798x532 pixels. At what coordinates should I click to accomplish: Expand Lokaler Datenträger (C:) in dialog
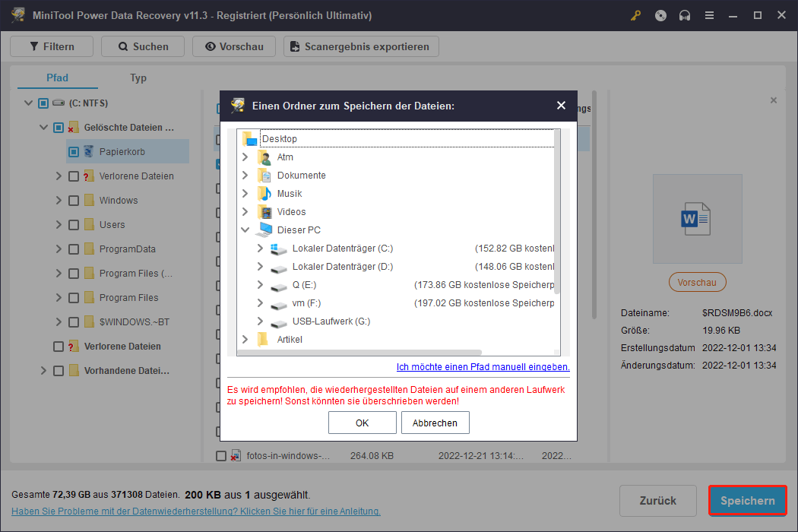(x=260, y=249)
